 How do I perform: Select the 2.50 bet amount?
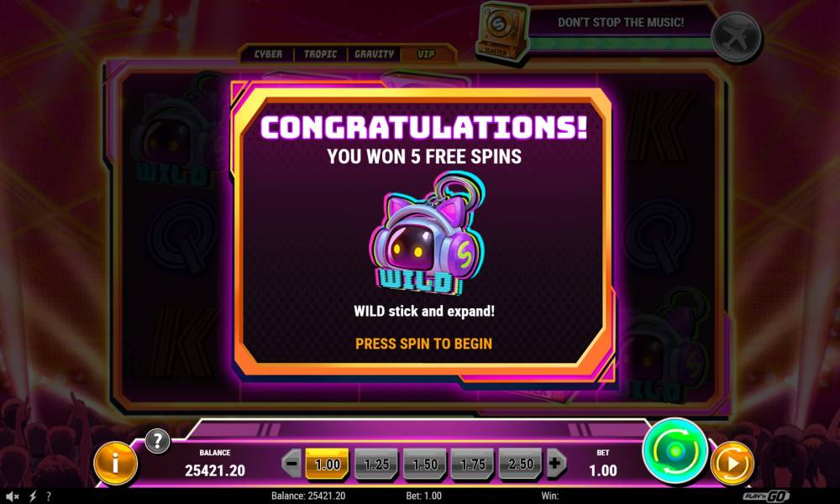coord(520,464)
